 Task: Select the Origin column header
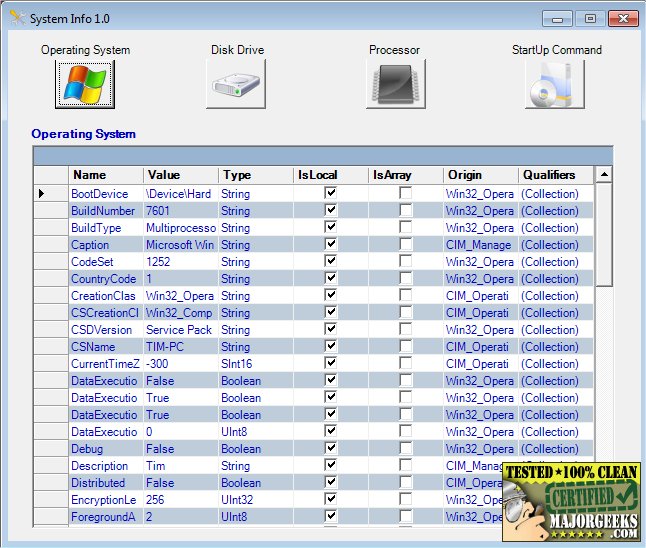click(480, 175)
